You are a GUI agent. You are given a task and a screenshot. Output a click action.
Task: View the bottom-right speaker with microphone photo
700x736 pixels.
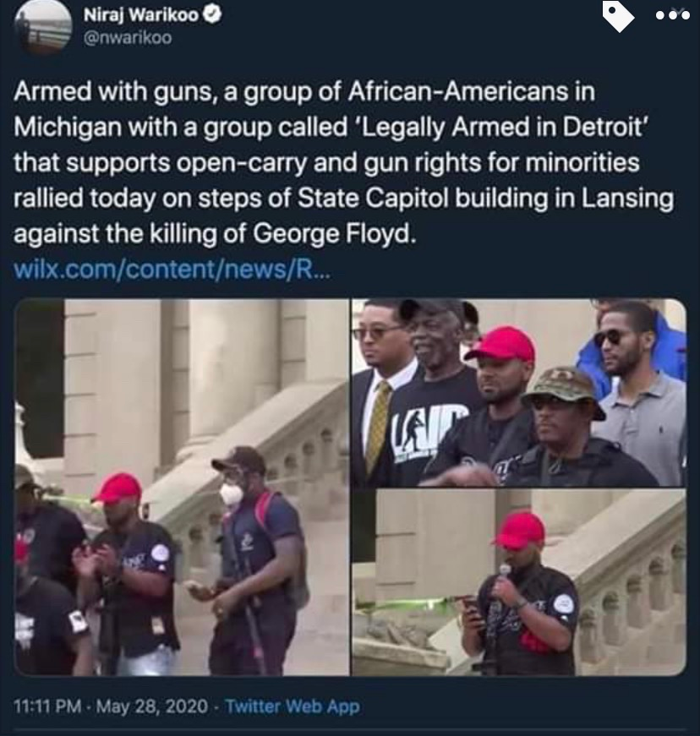click(519, 582)
